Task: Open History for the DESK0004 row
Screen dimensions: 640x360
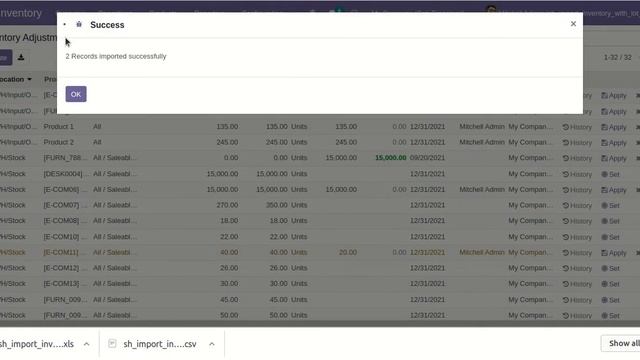Action: click(x=577, y=174)
